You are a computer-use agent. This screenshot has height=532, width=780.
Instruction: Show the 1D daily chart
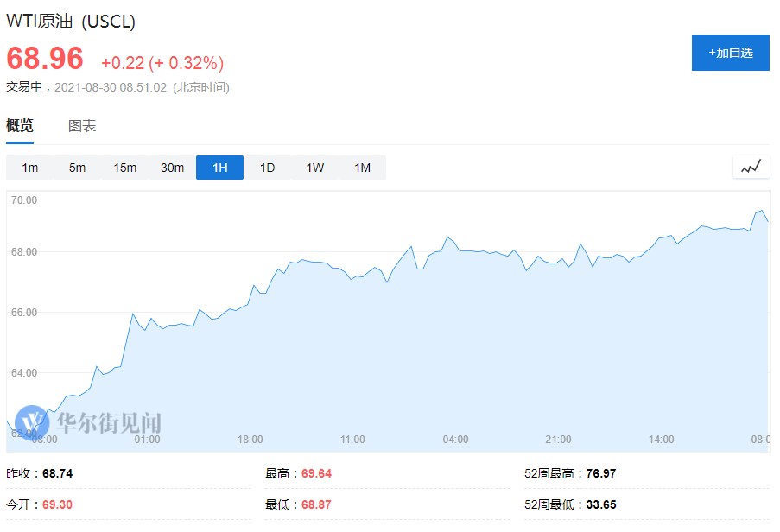point(267,168)
